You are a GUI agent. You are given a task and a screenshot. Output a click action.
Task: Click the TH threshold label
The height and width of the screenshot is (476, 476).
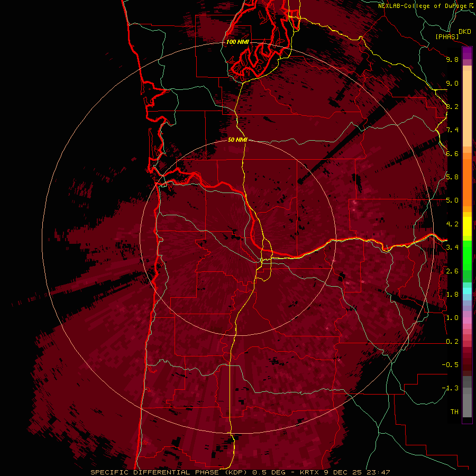click(x=454, y=412)
